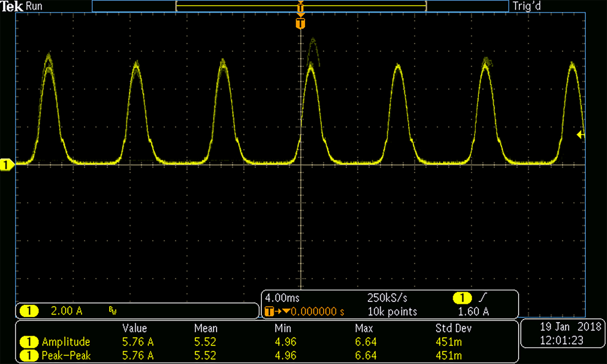
Task: Click the Min column header
Action: click(x=283, y=328)
